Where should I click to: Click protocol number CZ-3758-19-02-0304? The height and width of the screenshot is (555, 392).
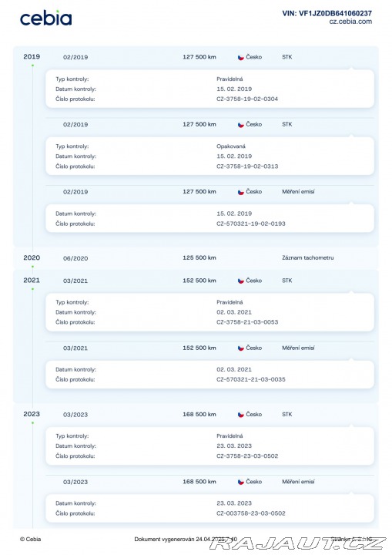pyautogui.click(x=247, y=99)
